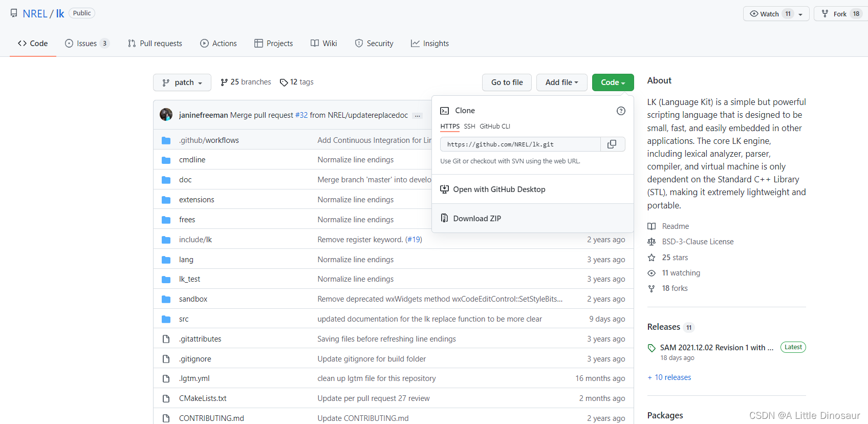Viewport: 868px width, 424px height.
Task: View the 11 watching link
Action: [x=681, y=273]
